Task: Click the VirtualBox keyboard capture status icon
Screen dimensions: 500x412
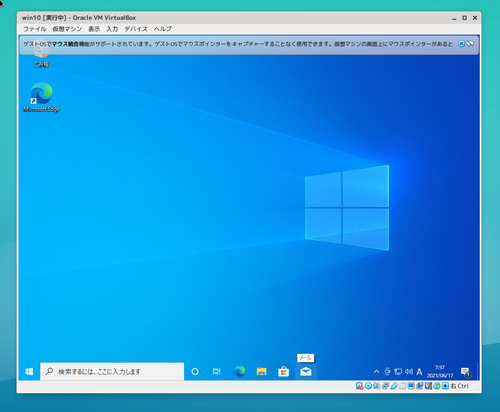Action: (x=445, y=386)
